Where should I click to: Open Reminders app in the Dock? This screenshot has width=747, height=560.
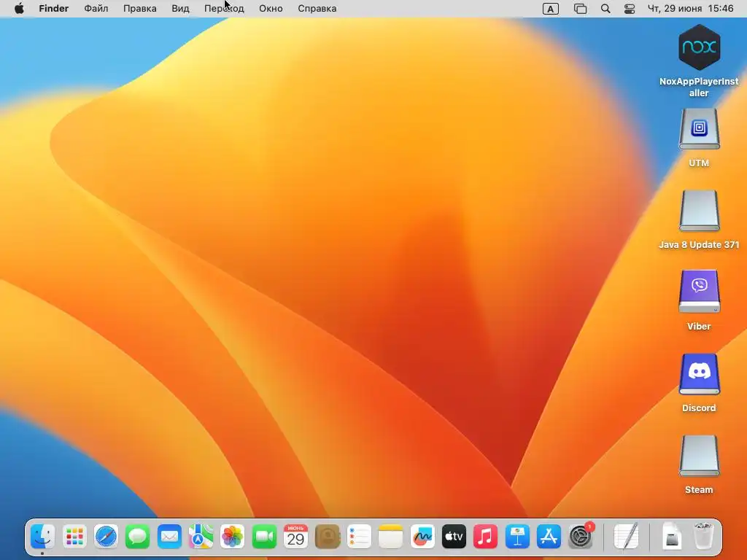(359, 537)
